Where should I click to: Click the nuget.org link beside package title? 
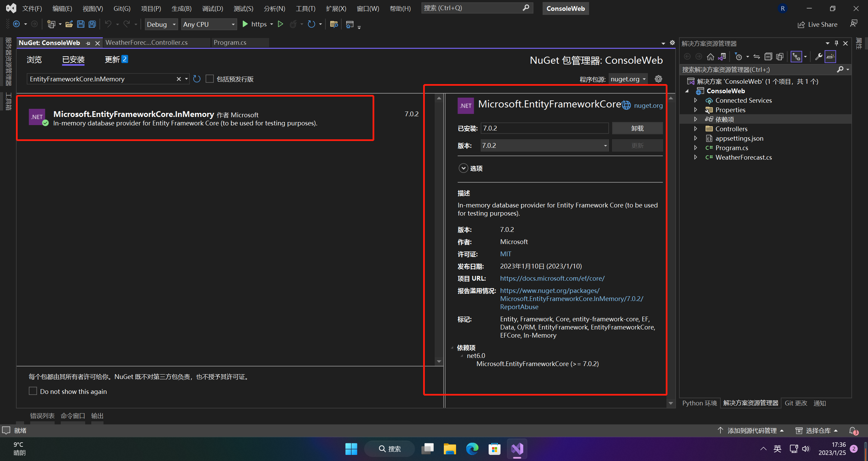pos(648,105)
